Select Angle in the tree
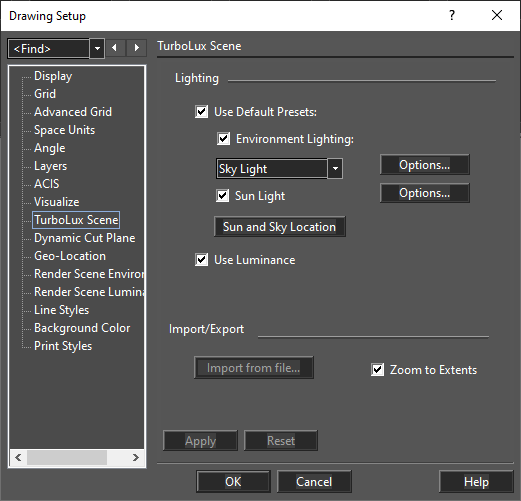 (50, 148)
